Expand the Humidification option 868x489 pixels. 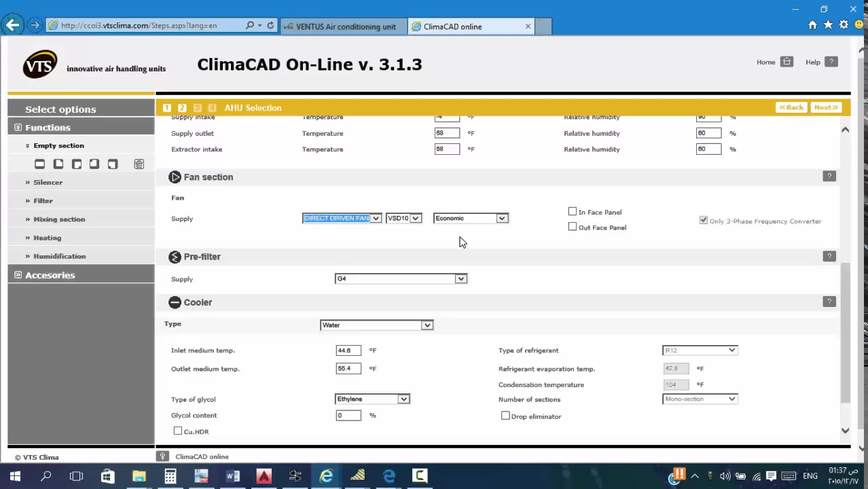tap(60, 256)
